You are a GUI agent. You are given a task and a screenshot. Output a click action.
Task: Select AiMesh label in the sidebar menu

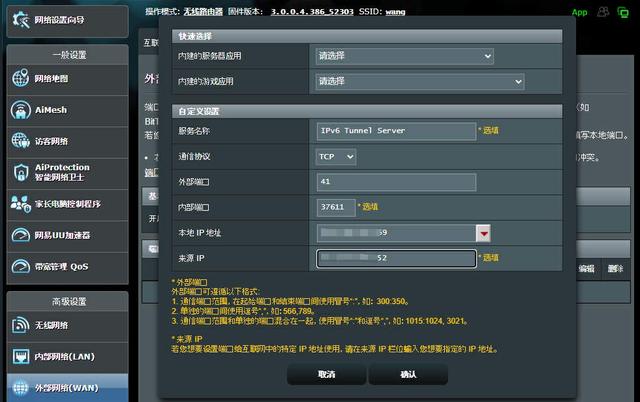click(x=51, y=110)
